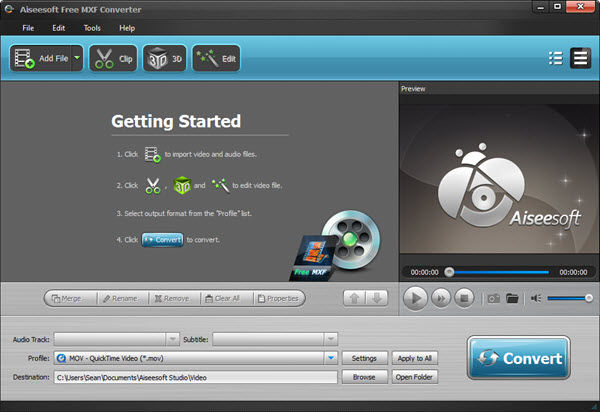This screenshot has width=600, height=412.
Task: Click the Browse button
Action: click(x=364, y=377)
